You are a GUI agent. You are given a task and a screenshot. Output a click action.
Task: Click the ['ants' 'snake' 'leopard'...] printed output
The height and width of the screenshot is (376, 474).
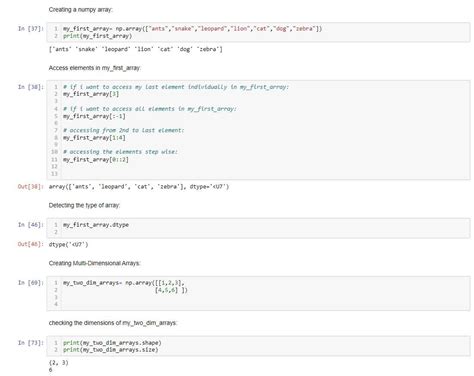pyautogui.click(x=135, y=49)
